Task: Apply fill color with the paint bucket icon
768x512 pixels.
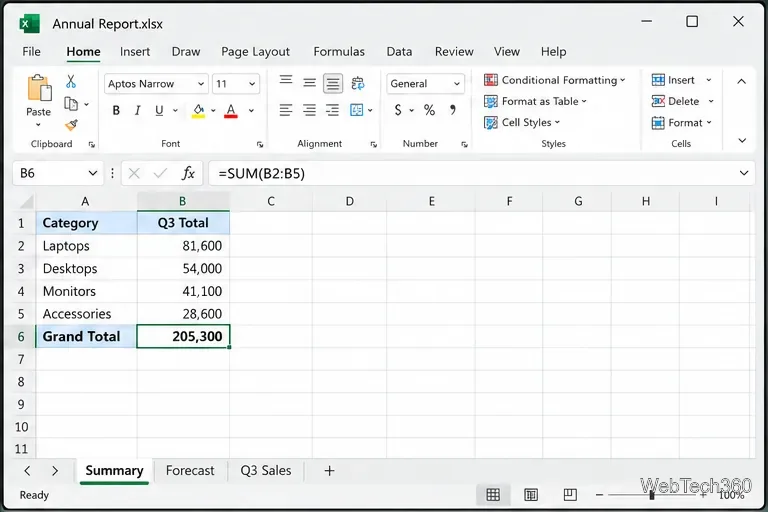Action: 198,111
